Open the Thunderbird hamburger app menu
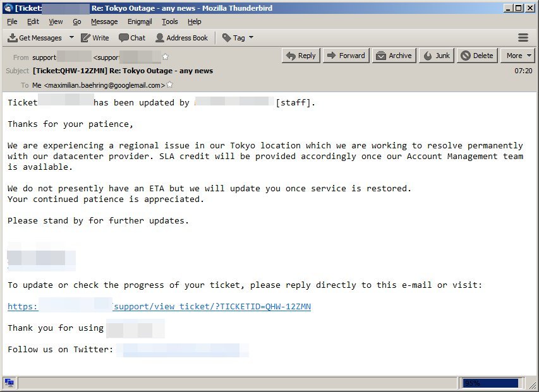The height and width of the screenshot is (392, 539). coord(523,38)
